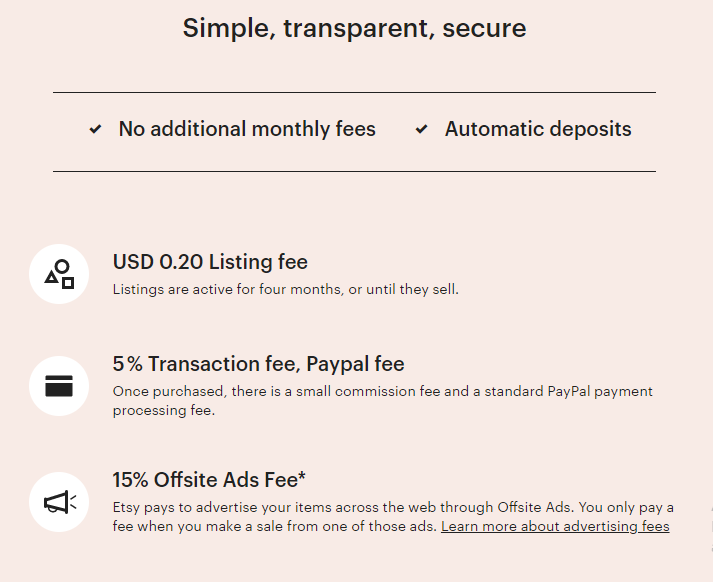
Task: Click the checkmark beside Automatic deposits
Action: coord(422,129)
